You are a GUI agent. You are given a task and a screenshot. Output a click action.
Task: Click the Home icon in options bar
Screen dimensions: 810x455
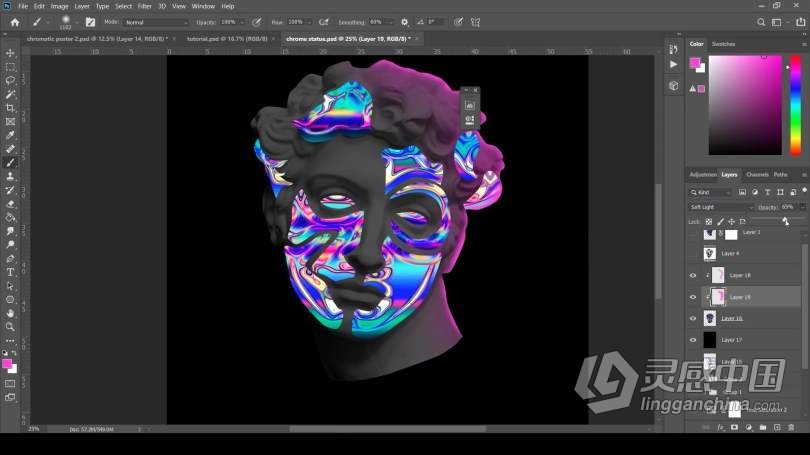[14, 21]
